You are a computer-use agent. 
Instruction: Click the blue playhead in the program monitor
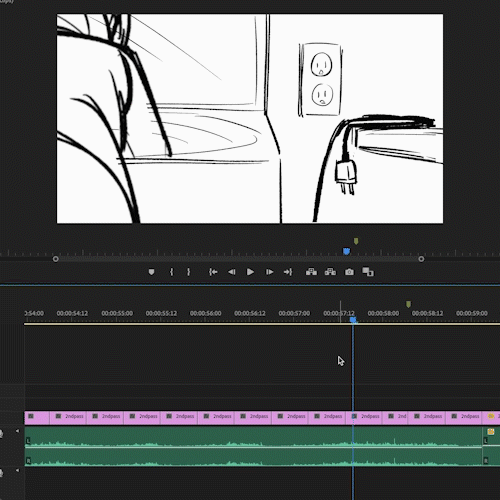pos(346,251)
